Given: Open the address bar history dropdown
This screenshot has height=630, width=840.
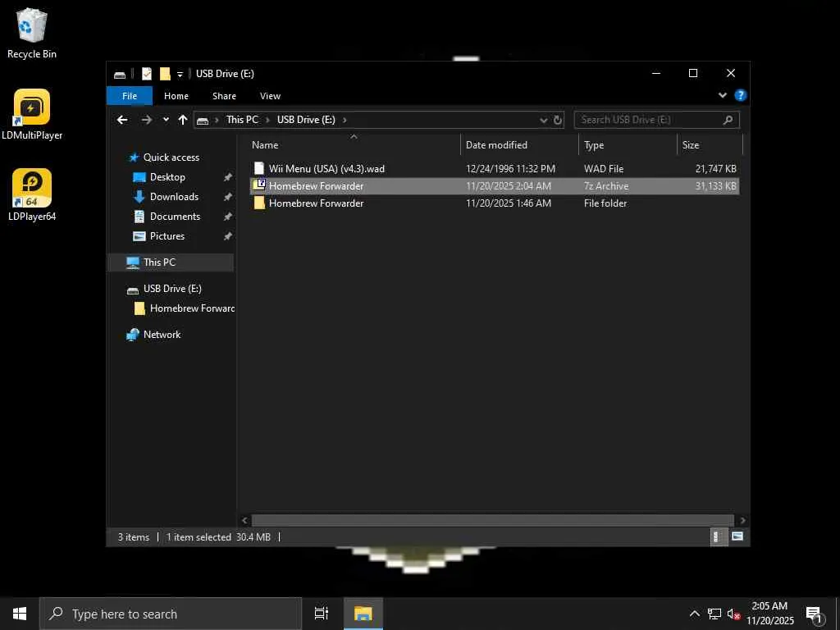Looking at the screenshot, I should pos(543,120).
